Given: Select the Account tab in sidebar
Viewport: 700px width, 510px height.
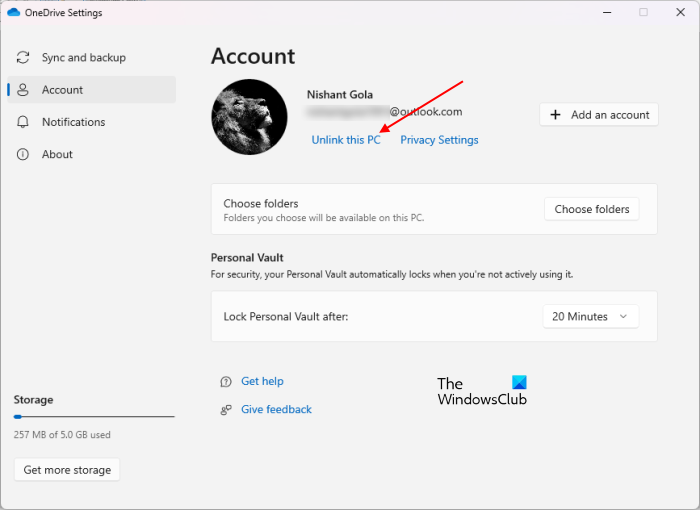Looking at the screenshot, I should (92, 90).
